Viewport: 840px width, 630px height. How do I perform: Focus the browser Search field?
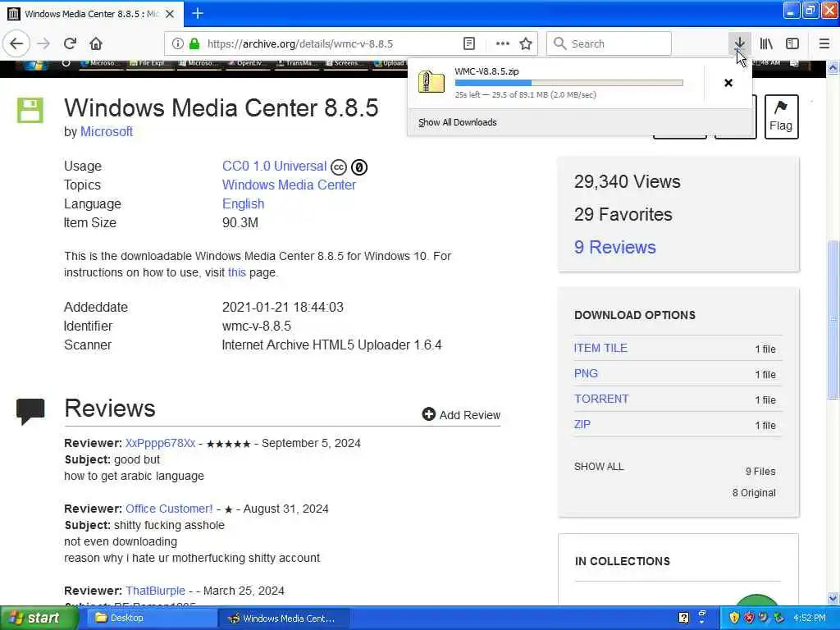(609, 43)
